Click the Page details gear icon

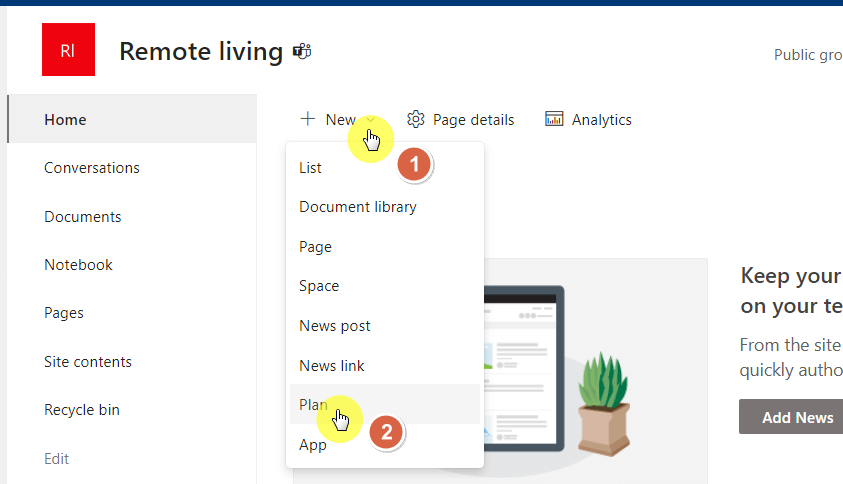click(416, 119)
